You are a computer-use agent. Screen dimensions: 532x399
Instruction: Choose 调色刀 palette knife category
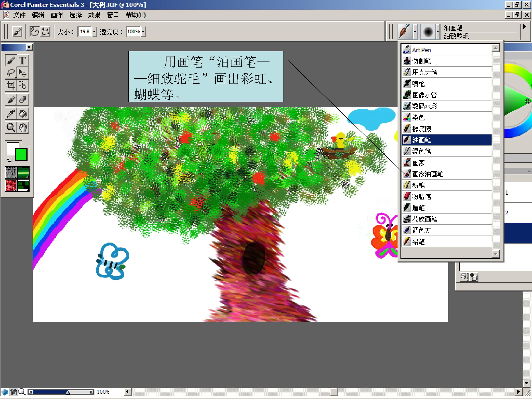447,230
